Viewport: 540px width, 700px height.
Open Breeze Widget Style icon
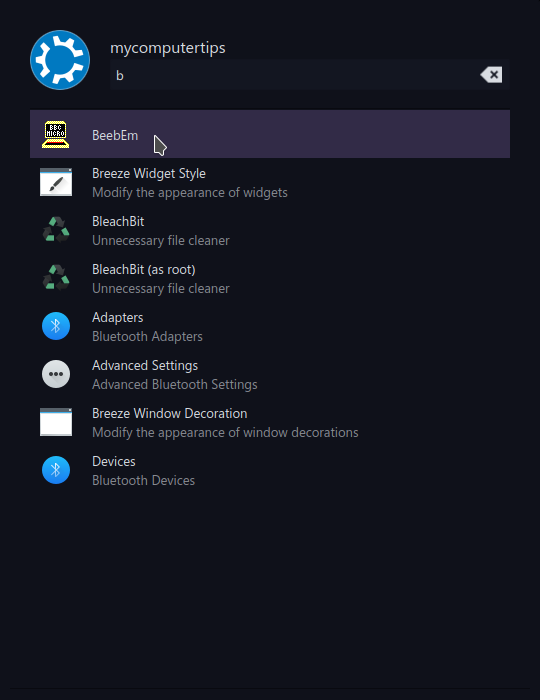click(x=56, y=182)
